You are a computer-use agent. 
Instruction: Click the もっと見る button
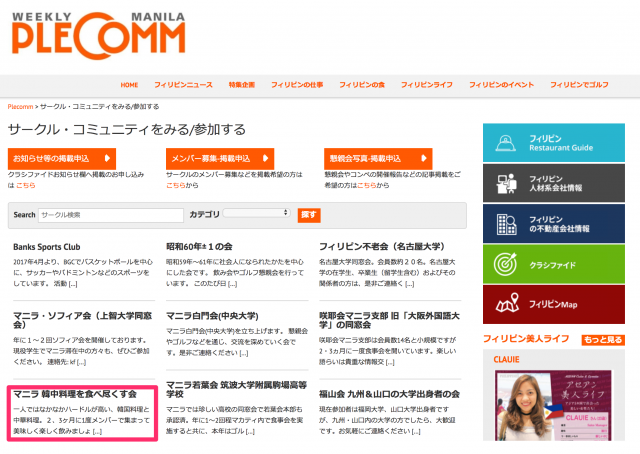pyautogui.click(x=605, y=340)
